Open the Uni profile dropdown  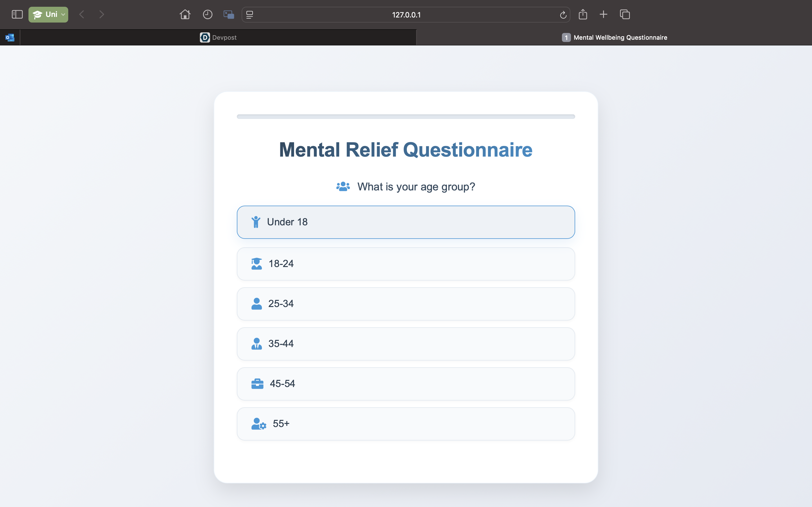click(48, 14)
